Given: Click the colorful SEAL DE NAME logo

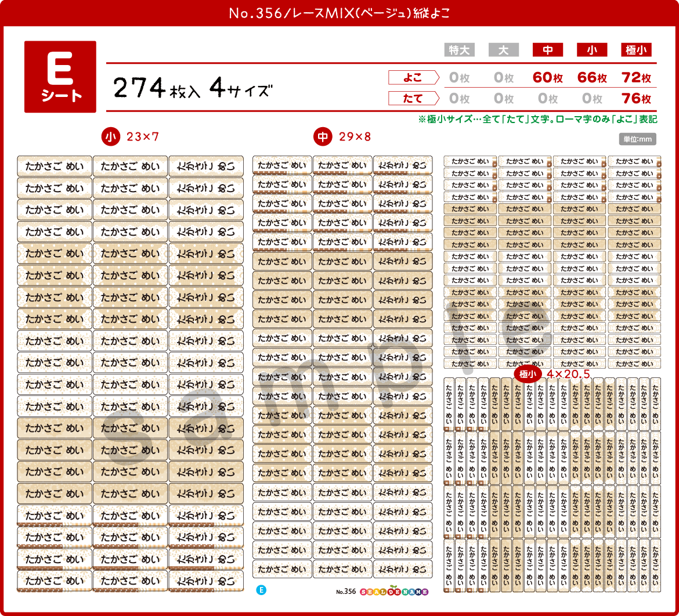Looking at the screenshot, I should tap(394, 591).
